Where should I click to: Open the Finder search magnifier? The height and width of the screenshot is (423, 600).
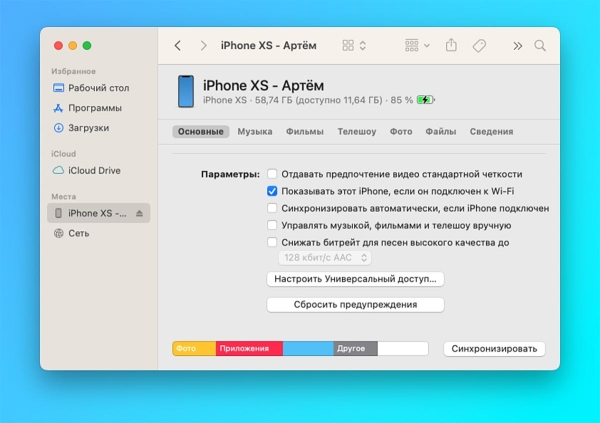point(540,46)
